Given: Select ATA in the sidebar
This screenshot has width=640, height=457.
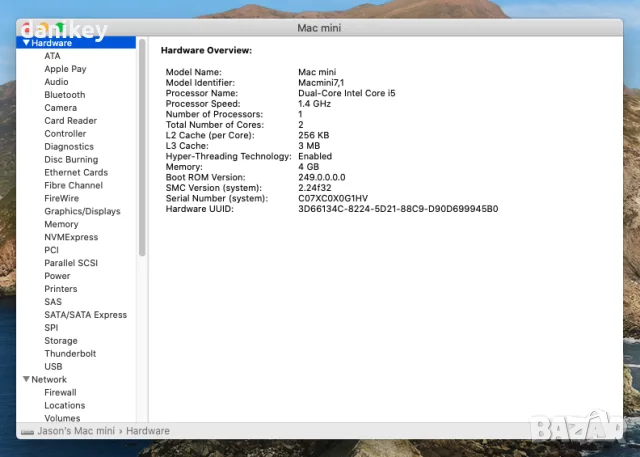Looking at the screenshot, I should [52, 56].
